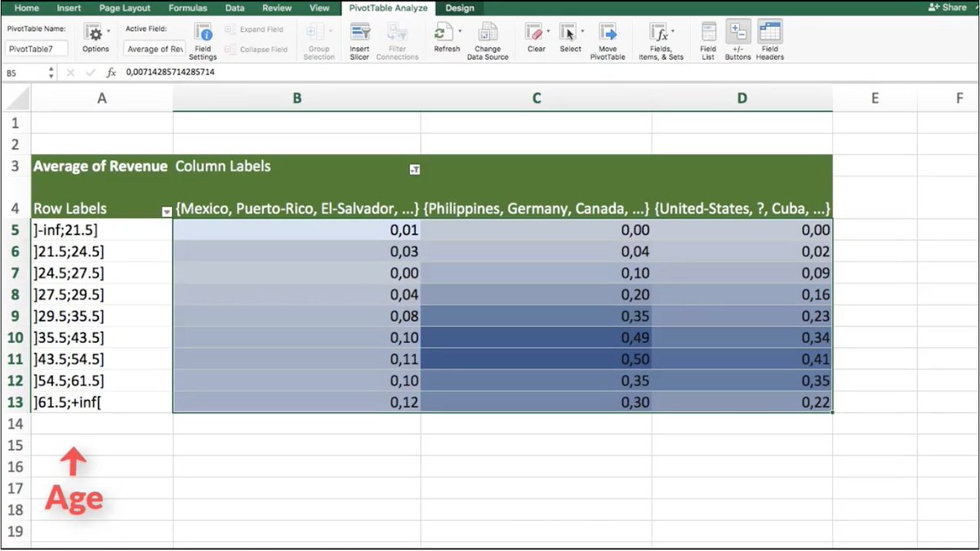This screenshot has width=980, height=551.
Task: Open the Page Layout tab
Action: click(x=125, y=8)
